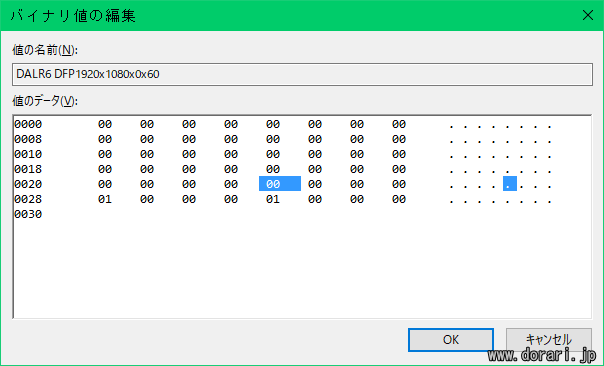Select last byte 00 in row 0028
The height and width of the screenshot is (366, 604).
[399, 199]
